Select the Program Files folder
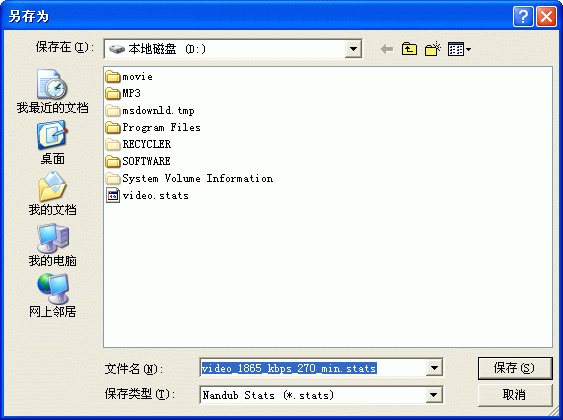The width and height of the screenshot is (563, 420). (x=153, y=127)
